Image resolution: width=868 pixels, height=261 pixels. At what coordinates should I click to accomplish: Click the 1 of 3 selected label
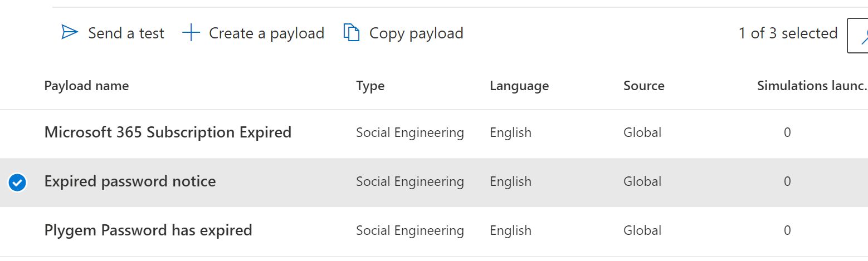click(x=788, y=33)
